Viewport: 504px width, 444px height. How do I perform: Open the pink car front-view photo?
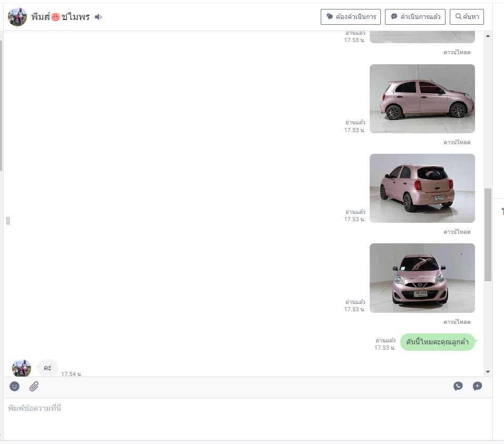tap(422, 278)
